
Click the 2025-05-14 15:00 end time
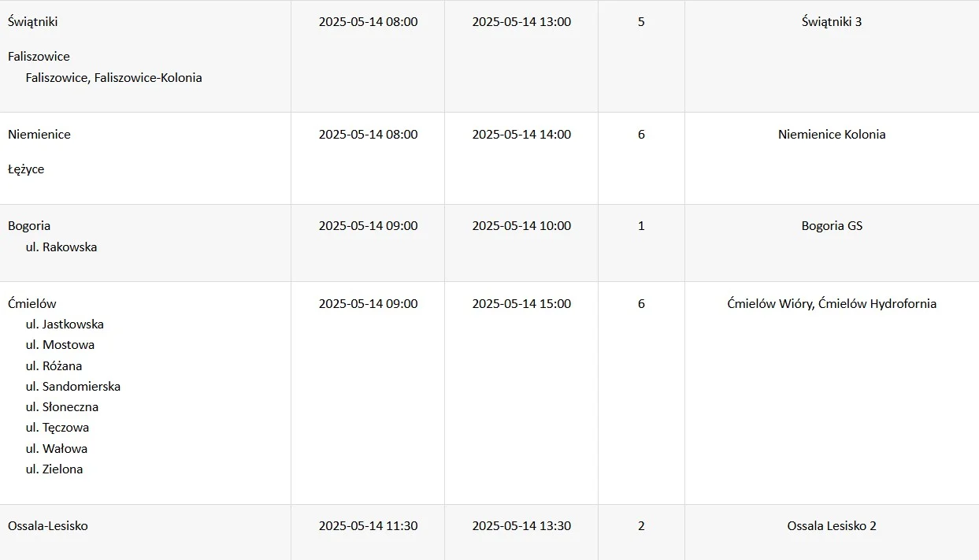tap(521, 304)
